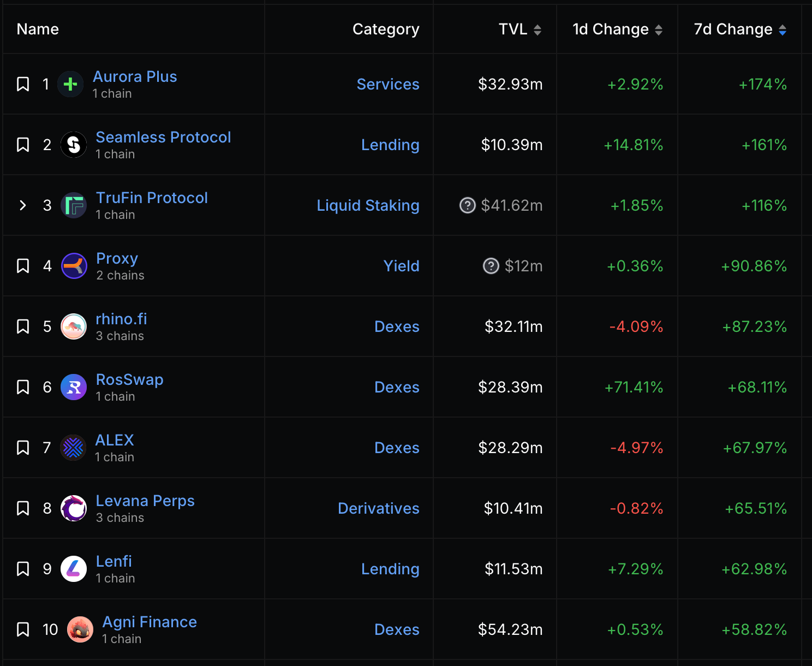Screen dimensions: 812x666
Task: Sort the table by TVL
Action: tap(538, 29)
